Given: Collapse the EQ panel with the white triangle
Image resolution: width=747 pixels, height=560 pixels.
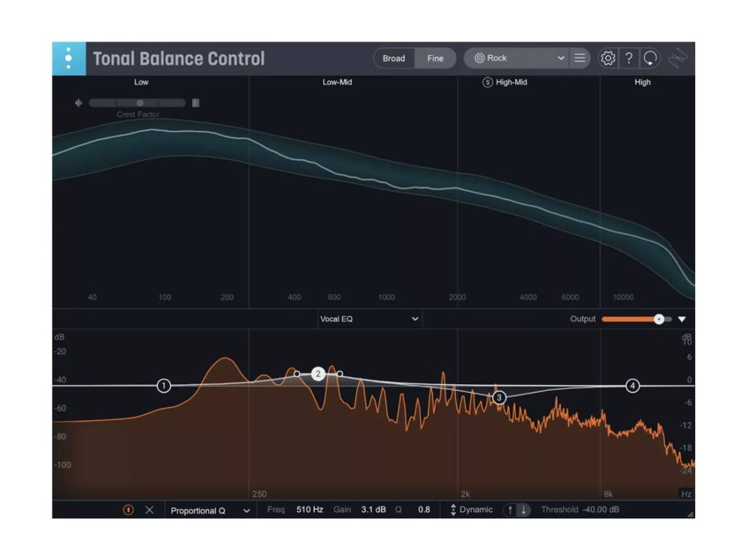Looking at the screenshot, I should [x=682, y=319].
